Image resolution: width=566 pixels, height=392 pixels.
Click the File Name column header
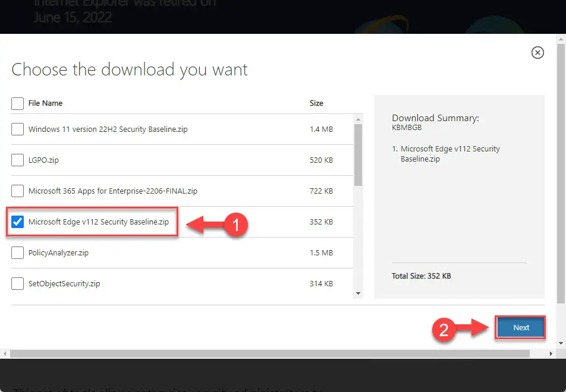[45, 103]
